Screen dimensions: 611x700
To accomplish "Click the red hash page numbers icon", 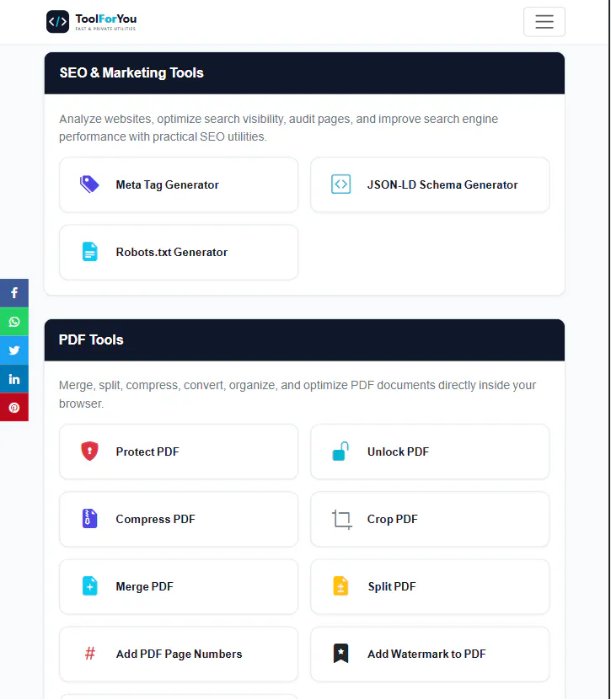I will [90, 654].
